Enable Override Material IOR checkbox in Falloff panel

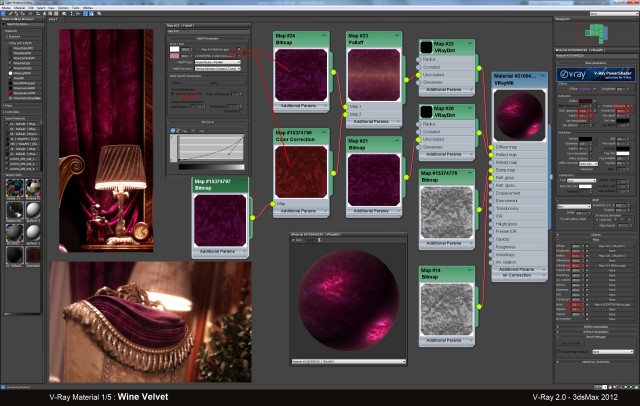173,94
